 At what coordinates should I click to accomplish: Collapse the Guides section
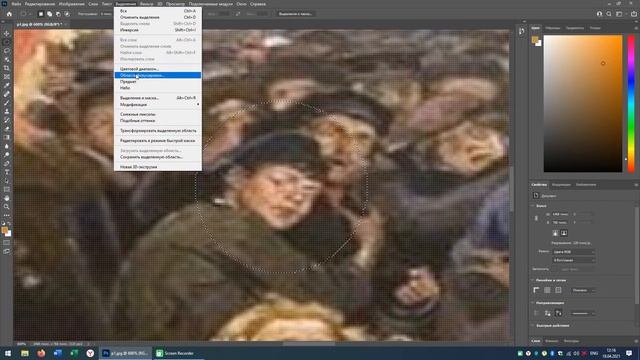[x=533, y=303]
